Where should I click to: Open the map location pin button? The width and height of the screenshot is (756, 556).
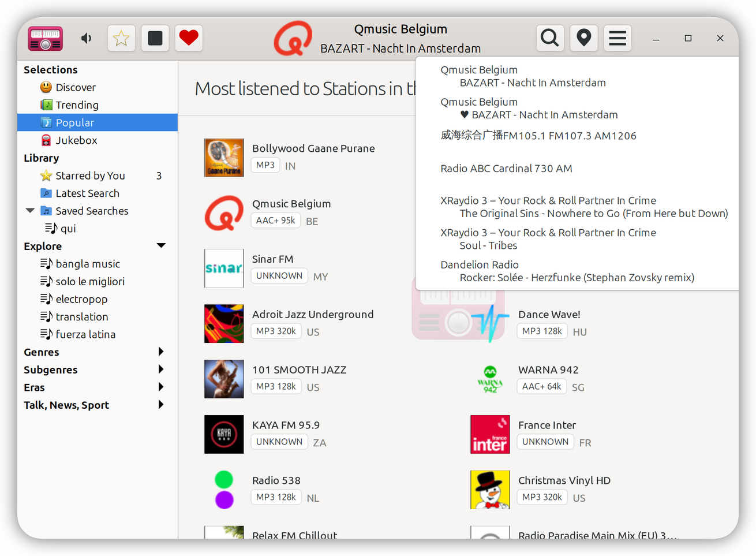coord(584,39)
